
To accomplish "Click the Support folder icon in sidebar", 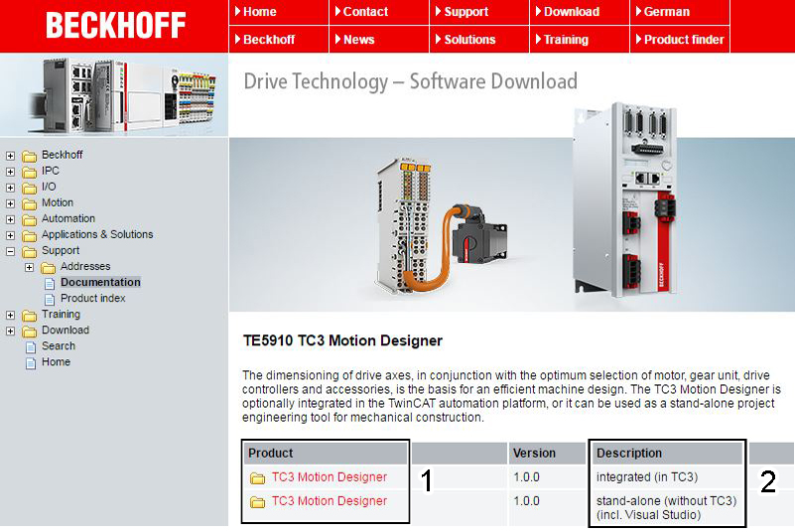I will pos(30,251).
